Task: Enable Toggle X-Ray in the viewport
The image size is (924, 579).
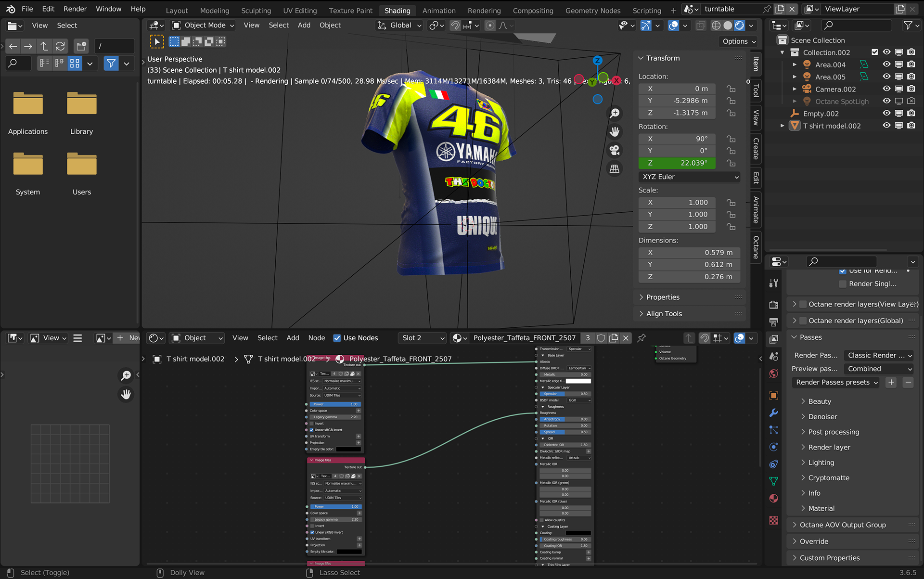Action: coord(701,25)
